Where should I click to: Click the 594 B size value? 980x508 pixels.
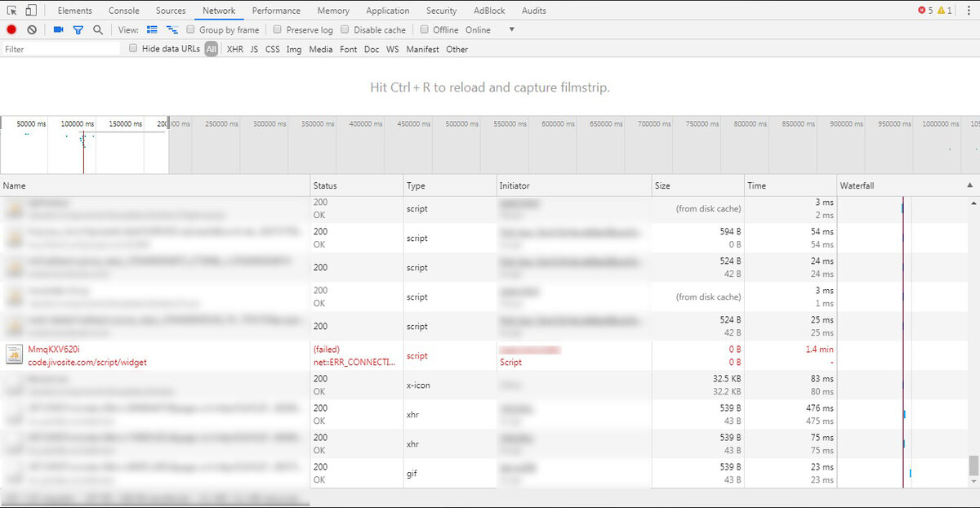(x=729, y=231)
